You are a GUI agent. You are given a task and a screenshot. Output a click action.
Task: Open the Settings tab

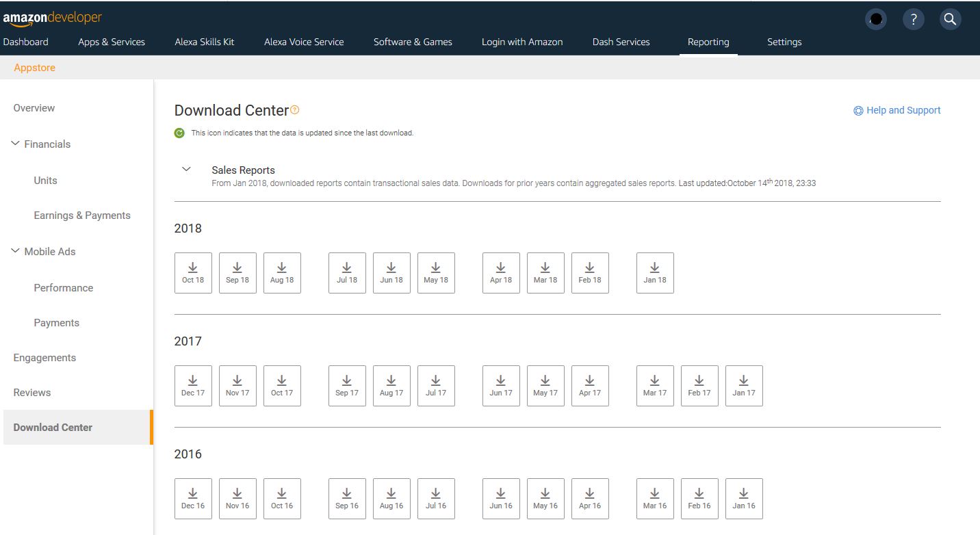[784, 42]
